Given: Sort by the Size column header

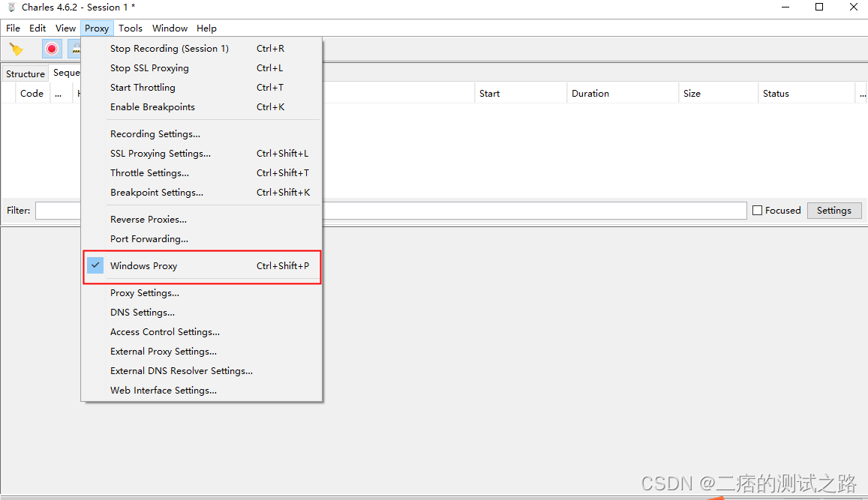Looking at the screenshot, I should tap(718, 94).
